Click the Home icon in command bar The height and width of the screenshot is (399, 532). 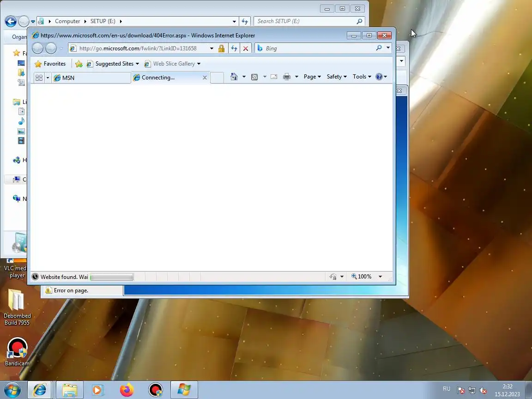tap(234, 77)
